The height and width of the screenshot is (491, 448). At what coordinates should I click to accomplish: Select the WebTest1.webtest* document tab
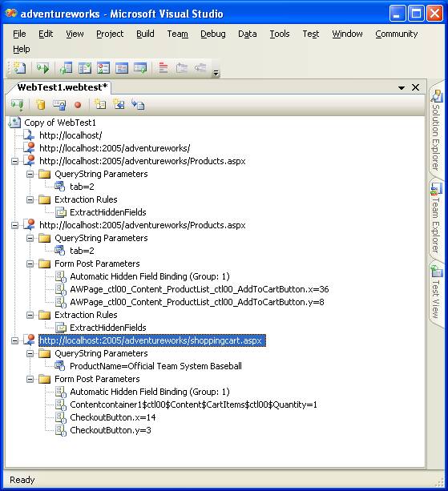[62, 87]
